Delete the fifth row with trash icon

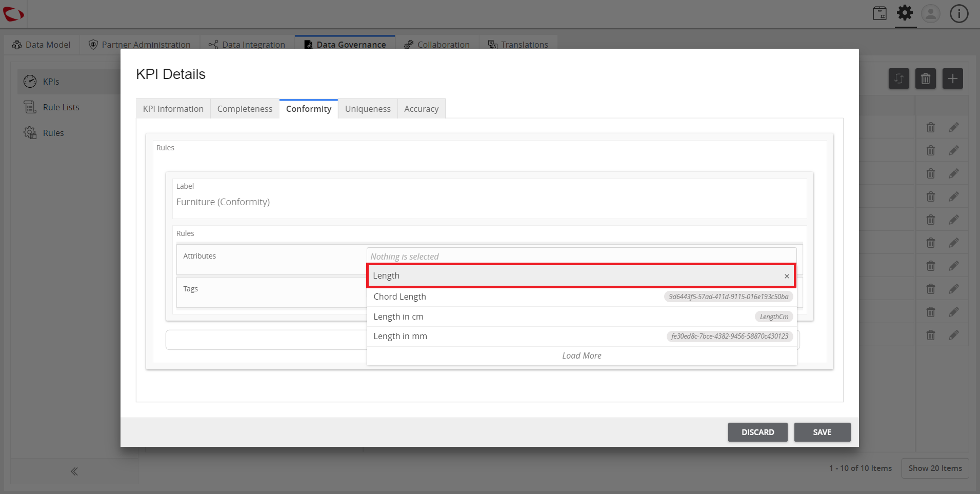[x=931, y=220]
